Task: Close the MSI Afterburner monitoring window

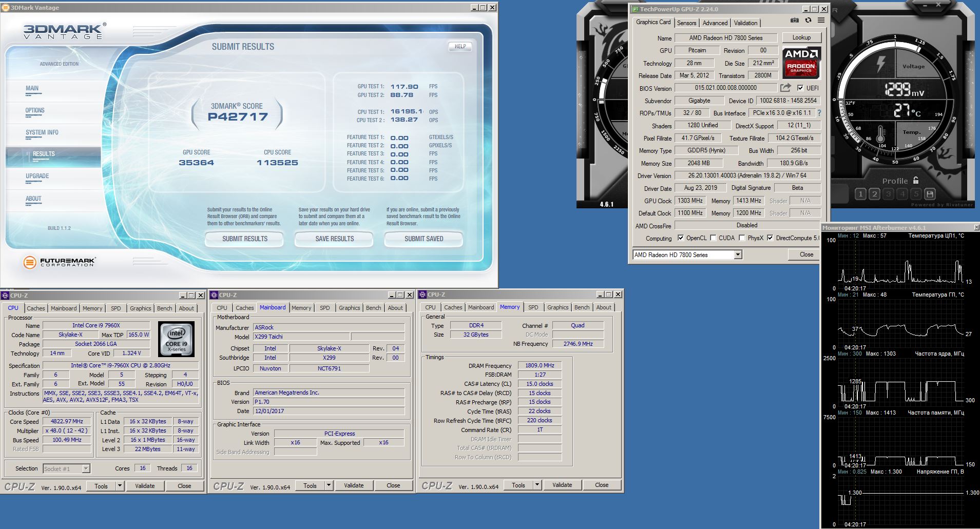Action: [x=976, y=227]
